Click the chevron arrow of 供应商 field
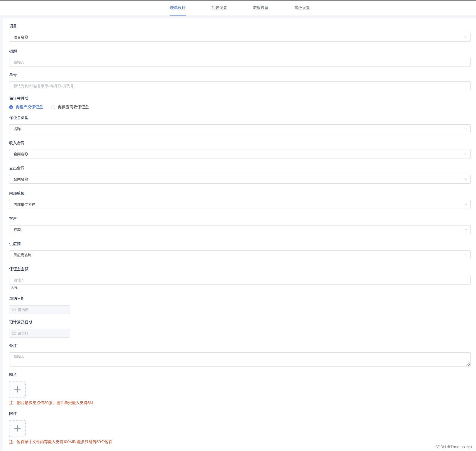The height and width of the screenshot is (451, 476). (x=466, y=255)
